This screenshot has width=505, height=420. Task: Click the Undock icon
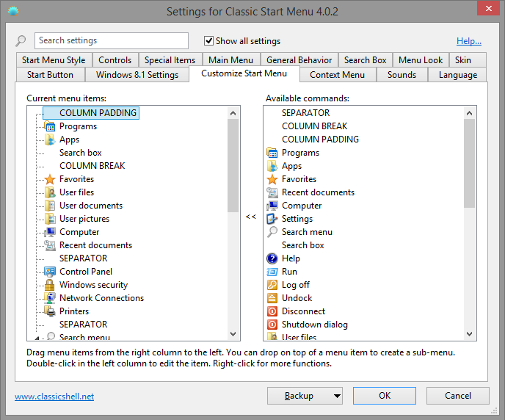coord(272,298)
